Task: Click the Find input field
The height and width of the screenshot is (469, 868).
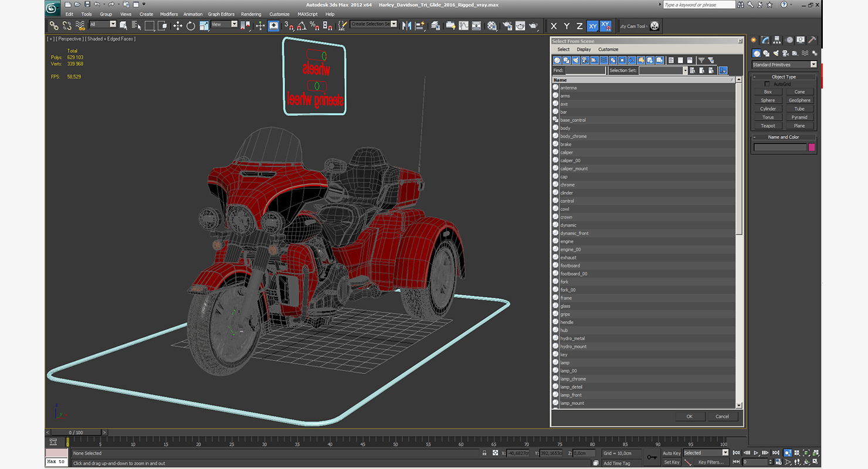Action: pyautogui.click(x=585, y=70)
